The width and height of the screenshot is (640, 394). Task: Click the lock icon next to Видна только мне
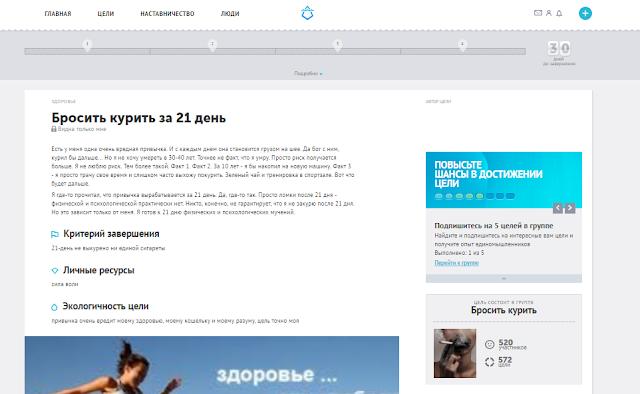(53, 129)
